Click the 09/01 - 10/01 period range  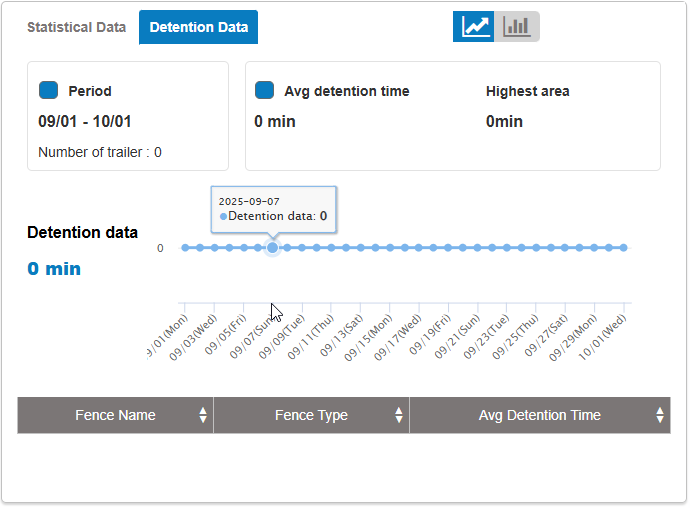[x=85, y=122]
